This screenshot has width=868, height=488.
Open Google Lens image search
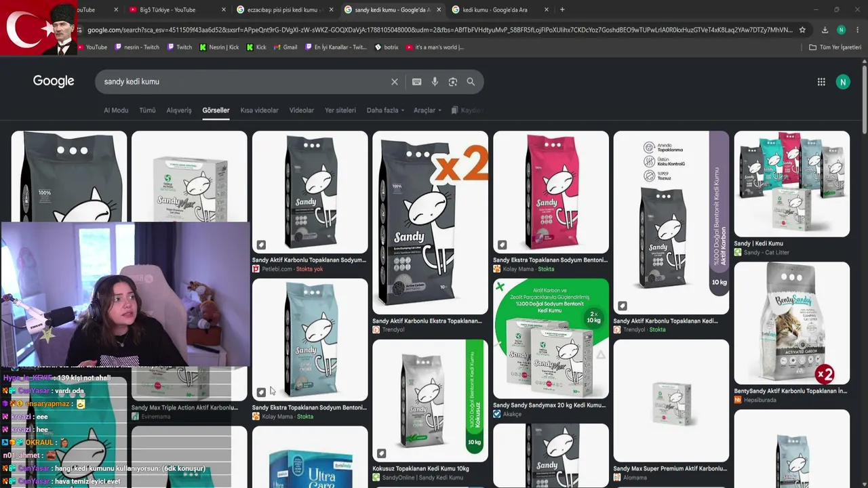[453, 82]
